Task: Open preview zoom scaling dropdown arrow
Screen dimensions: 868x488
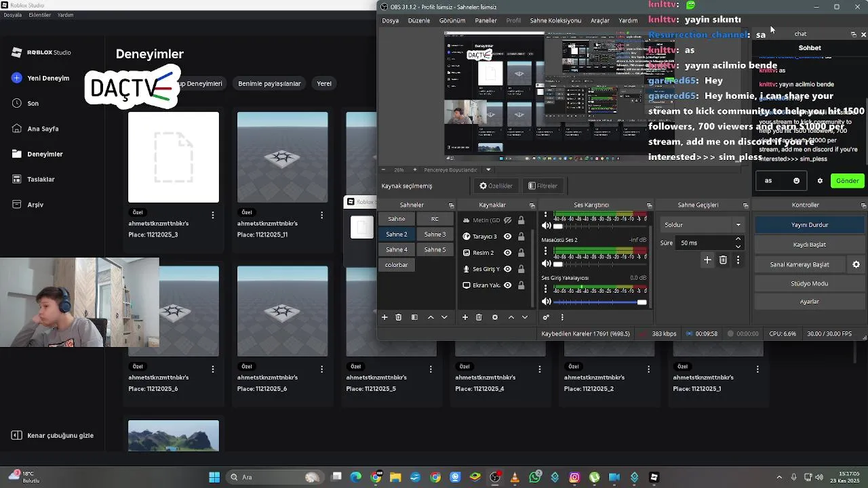Action: pyautogui.click(x=488, y=170)
